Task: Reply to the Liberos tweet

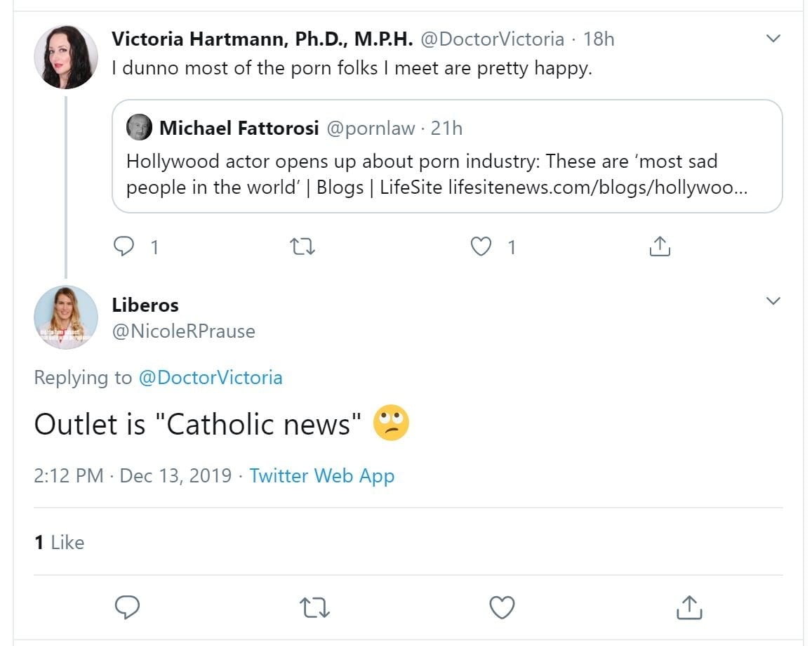Action: [x=127, y=607]
